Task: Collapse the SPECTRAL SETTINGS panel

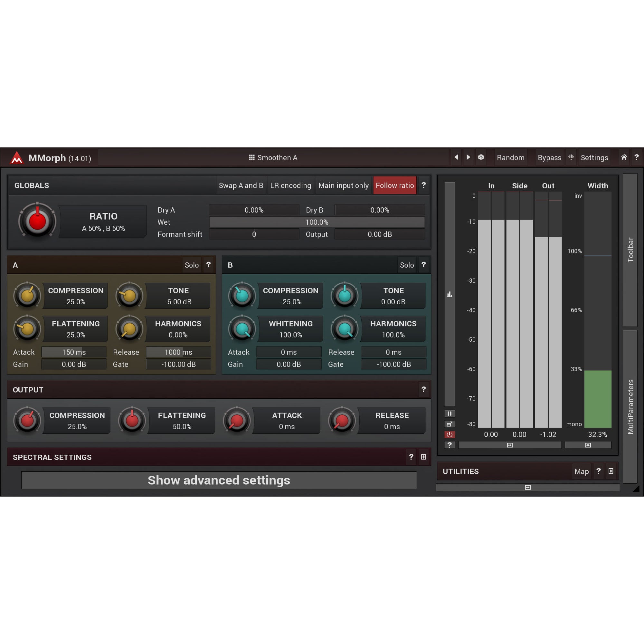Action: click(x=423, y=457)
